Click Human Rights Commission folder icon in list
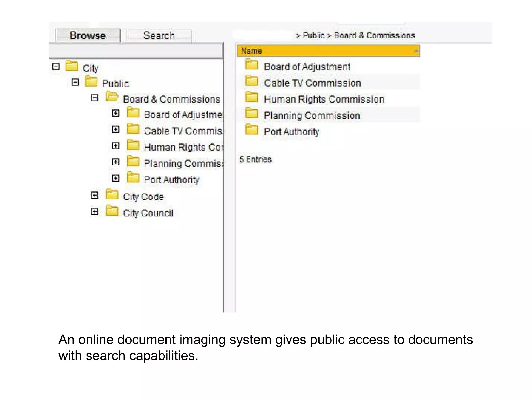The height and width of the screenshot is (399, 532). [x=252, y=97]
